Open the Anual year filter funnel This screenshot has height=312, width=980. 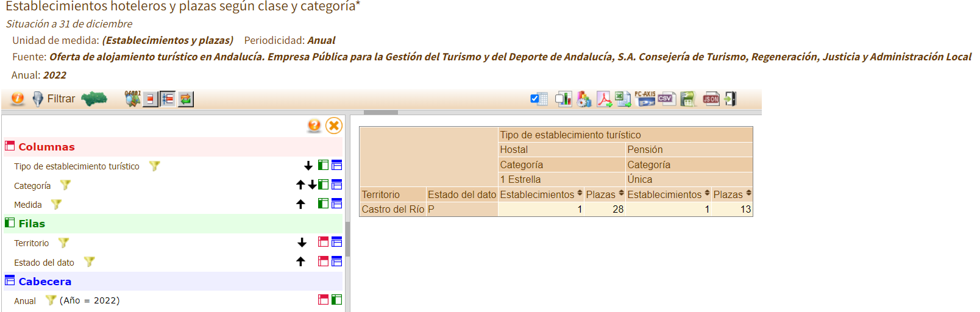coord(51,300)
